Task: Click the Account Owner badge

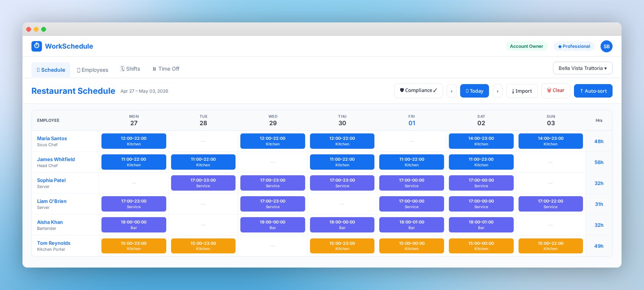Action: tap(526, 46)
